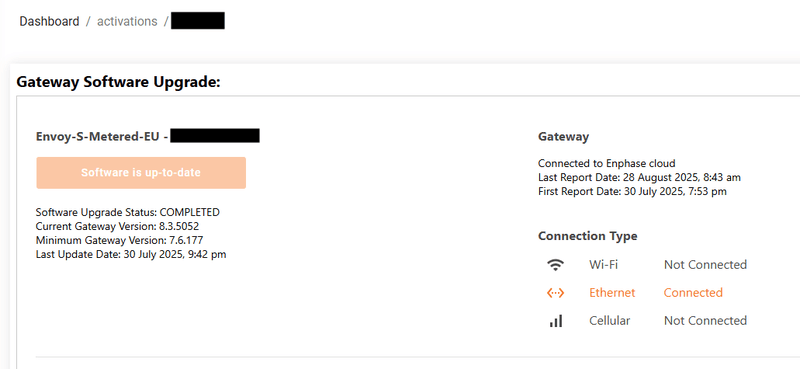Select the Ethernet connection type label
Viewport: 800px width, 369px height.
[x=612, y=293]
